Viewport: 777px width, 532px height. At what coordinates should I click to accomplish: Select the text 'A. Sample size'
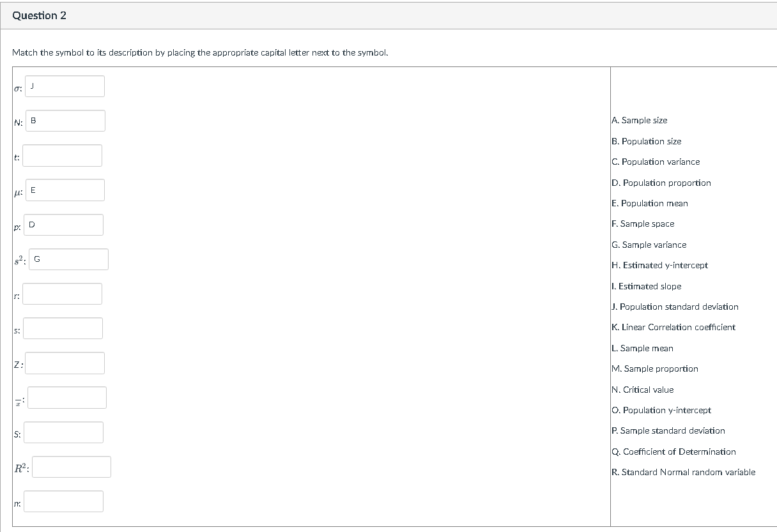click(640, 120)
